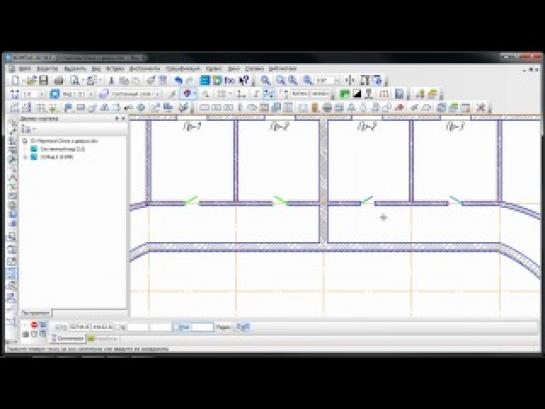545x409 pixels.
Task: Click the Print icon in toolbar
Action: [x=59, y=81]
